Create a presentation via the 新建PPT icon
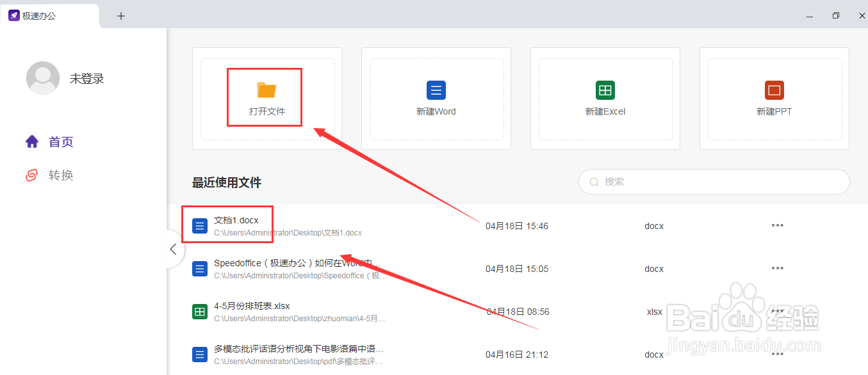The width and height of the screenshot is (868, 375). (774, 90)
